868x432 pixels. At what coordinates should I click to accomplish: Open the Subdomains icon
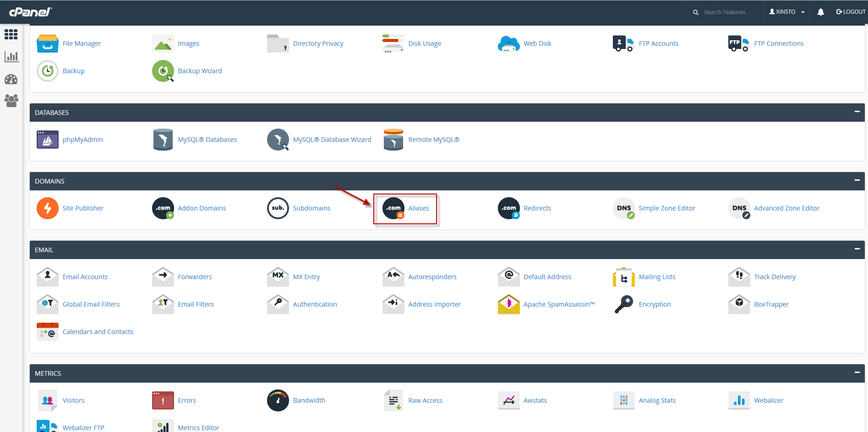click(278, 208)
